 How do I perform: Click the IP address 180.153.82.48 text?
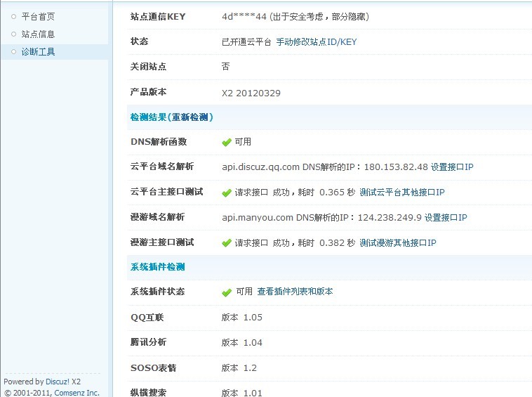click(396, 167)
